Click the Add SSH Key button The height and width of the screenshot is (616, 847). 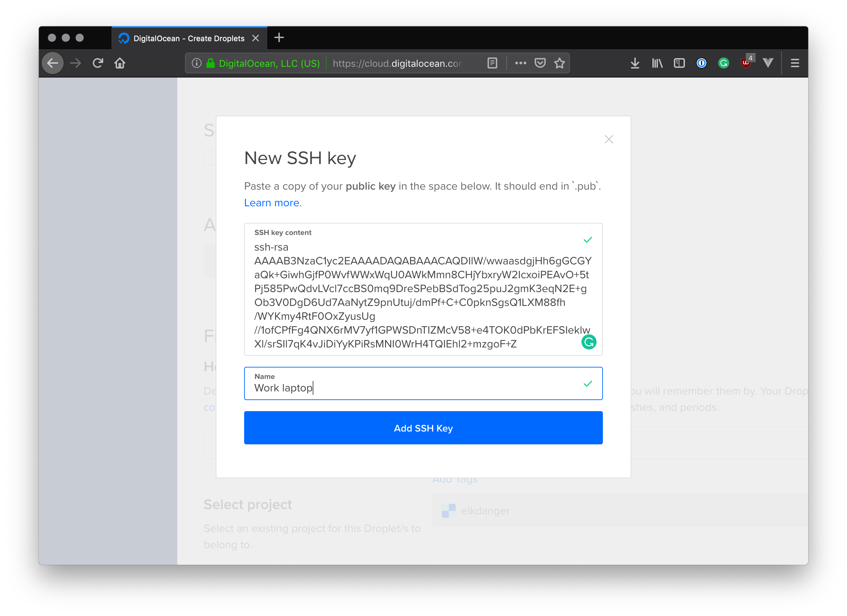[423, 427]
